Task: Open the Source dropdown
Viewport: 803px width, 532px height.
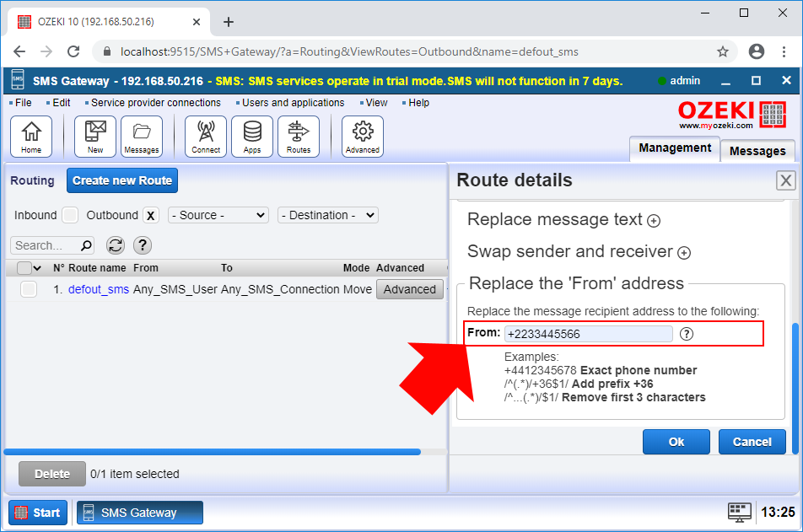Action: pos(218,215)
